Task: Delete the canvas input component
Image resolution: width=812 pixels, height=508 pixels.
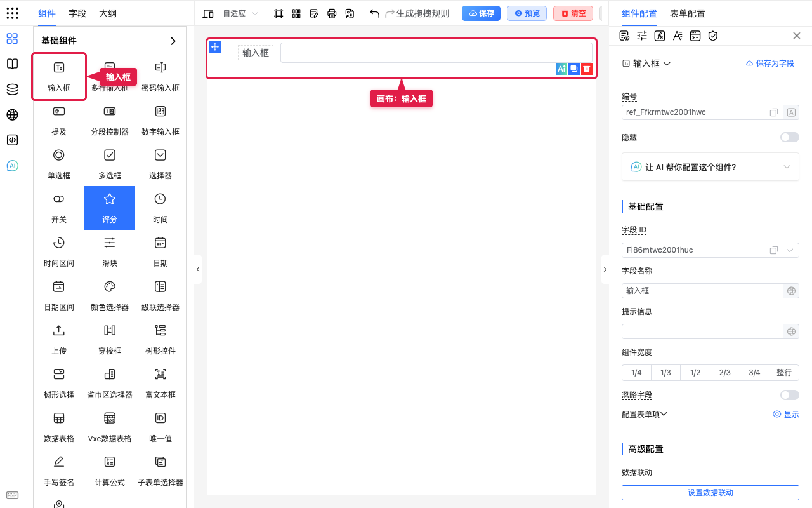Action: (x=587, y=69)
